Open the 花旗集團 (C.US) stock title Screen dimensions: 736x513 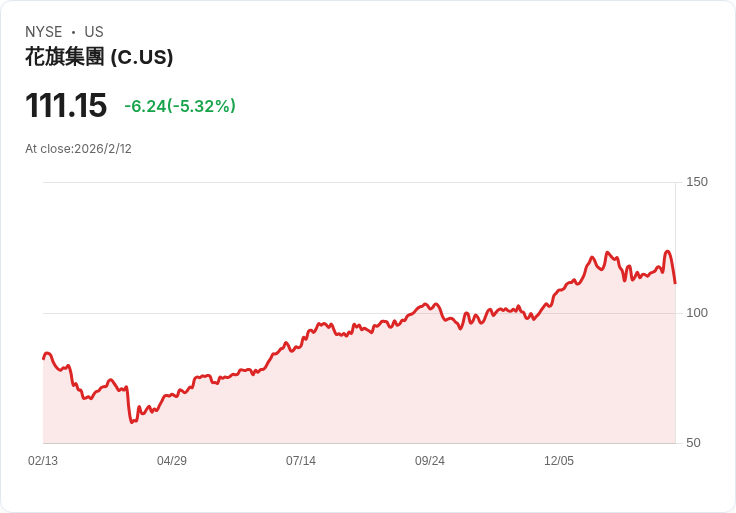coord(99,57)
